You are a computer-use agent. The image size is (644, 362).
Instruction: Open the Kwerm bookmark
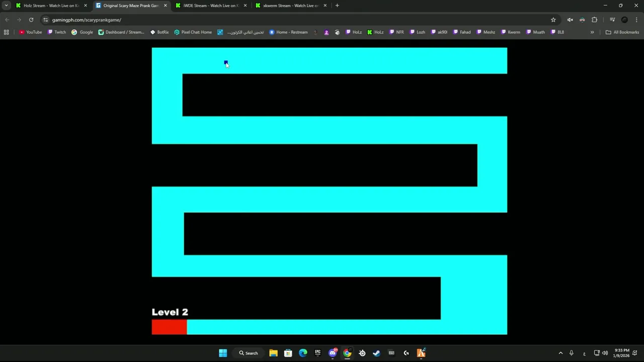[x=511, y=32]
